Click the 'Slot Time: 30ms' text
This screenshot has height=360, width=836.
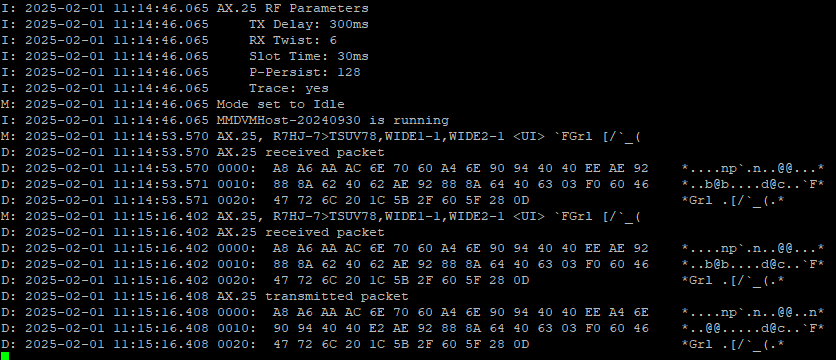click(309, 57)
